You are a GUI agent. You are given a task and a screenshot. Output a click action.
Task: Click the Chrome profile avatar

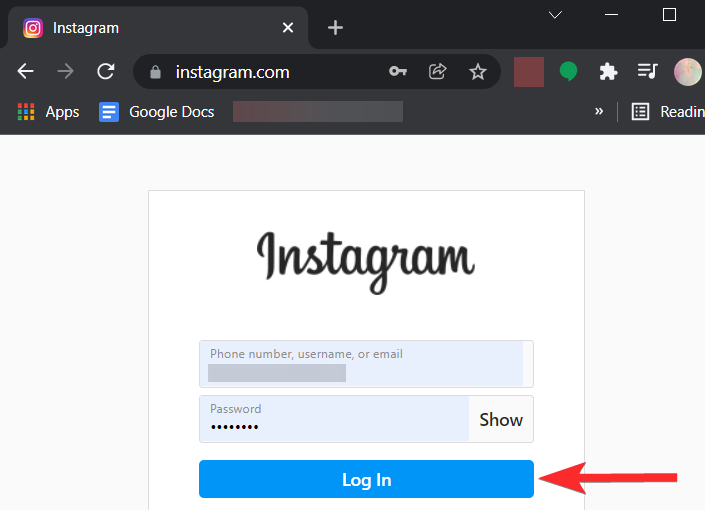687,72
